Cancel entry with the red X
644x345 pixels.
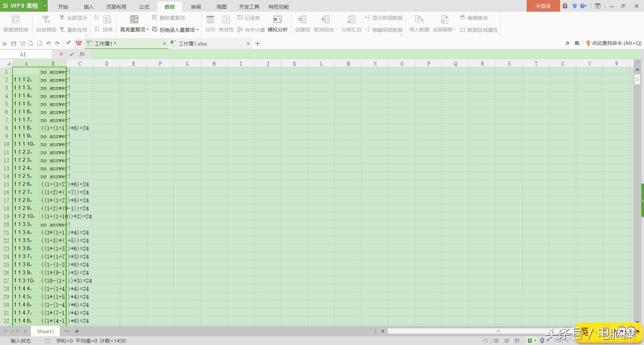tap(61, 54)
